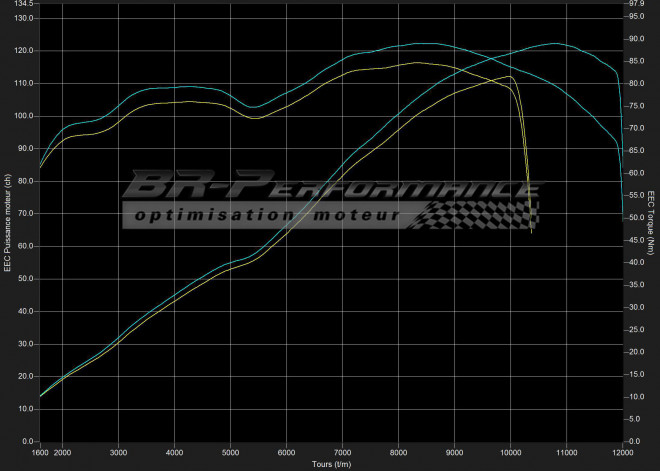660x471 pixels.
Task: Click the yellow power curve's peak near 10000 rpm
Action: pos(510,76)
